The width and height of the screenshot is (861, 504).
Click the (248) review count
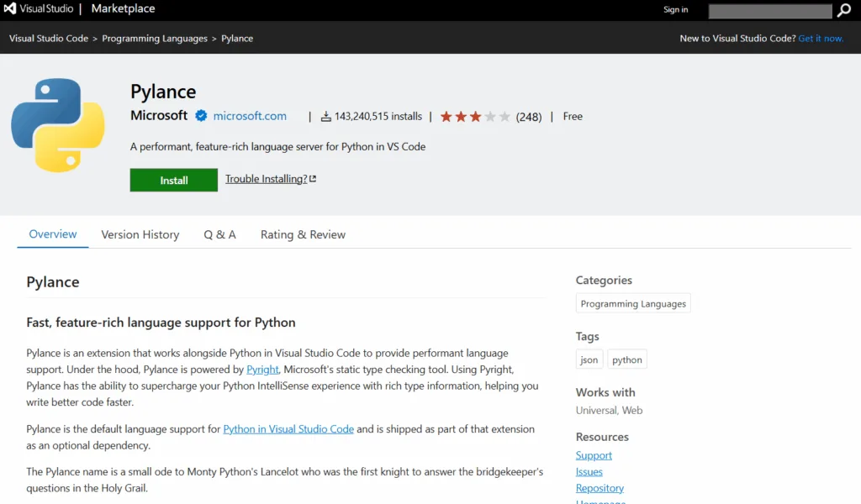(529, 117)
